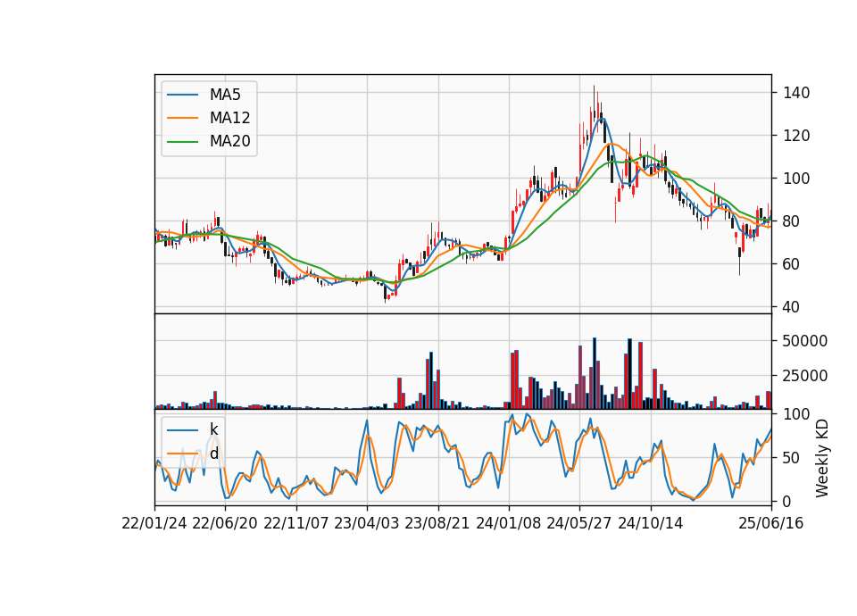Click the 23/08/21 date label
Viewport: 857px width, 616px height.
coord(437,524)
